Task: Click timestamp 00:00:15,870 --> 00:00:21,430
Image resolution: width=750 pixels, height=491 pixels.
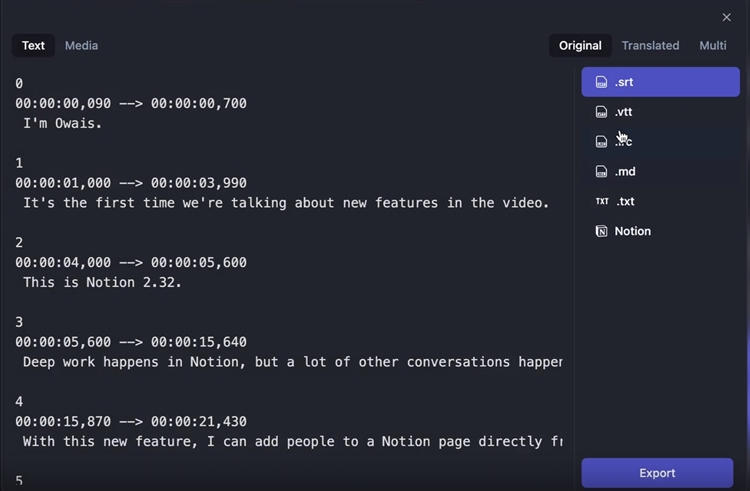Action: (131, 421)
